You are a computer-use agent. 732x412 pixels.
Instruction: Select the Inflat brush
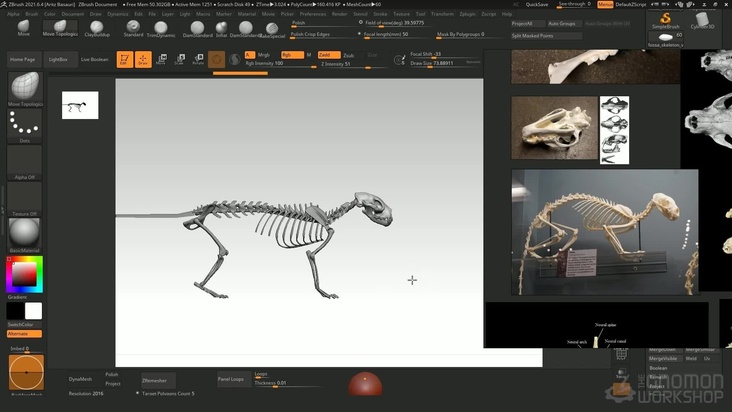(221, 29)
